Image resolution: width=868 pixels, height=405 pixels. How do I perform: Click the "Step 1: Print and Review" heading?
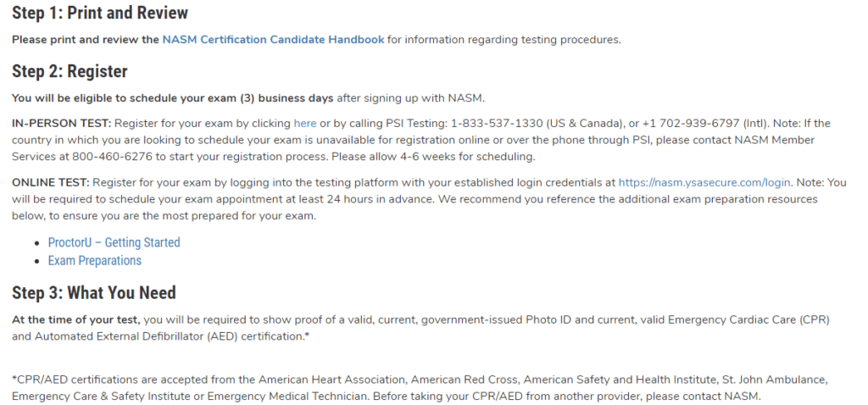point(100,13)
